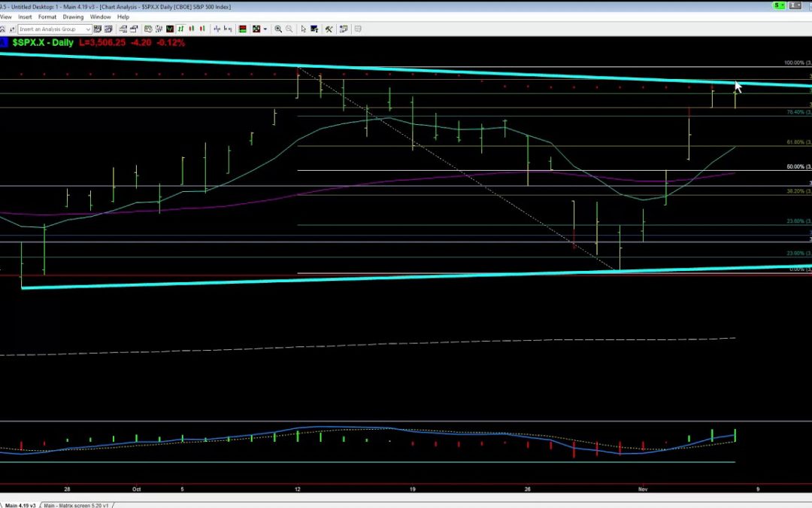Image resolution: width=812 pixels, height=508 pixels.
Task: Click the 50.00% Fibonacci level label
Action: 799,167
